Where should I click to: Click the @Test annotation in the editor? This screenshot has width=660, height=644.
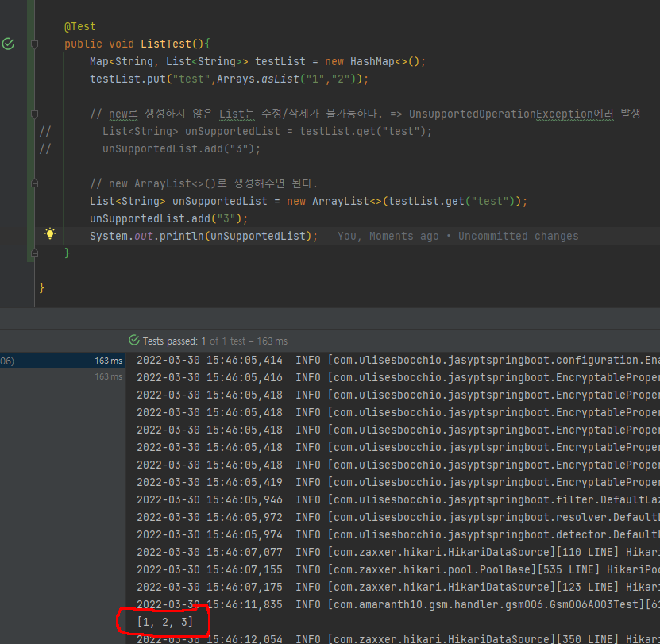click(x=79, y=25)
